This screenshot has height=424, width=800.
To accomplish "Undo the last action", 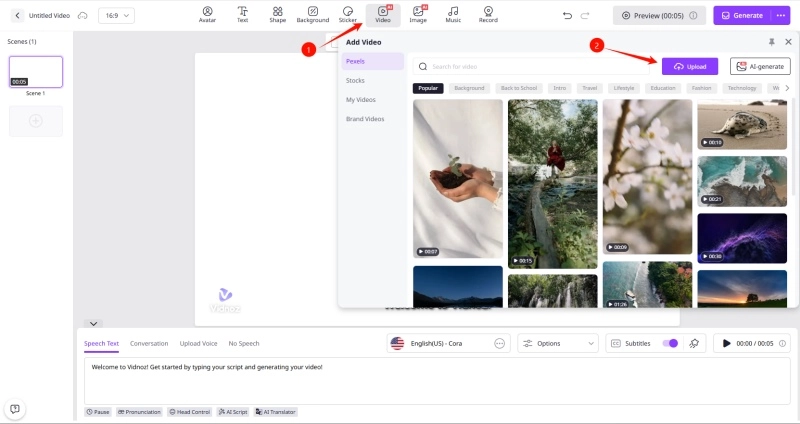I will point(567,16).
